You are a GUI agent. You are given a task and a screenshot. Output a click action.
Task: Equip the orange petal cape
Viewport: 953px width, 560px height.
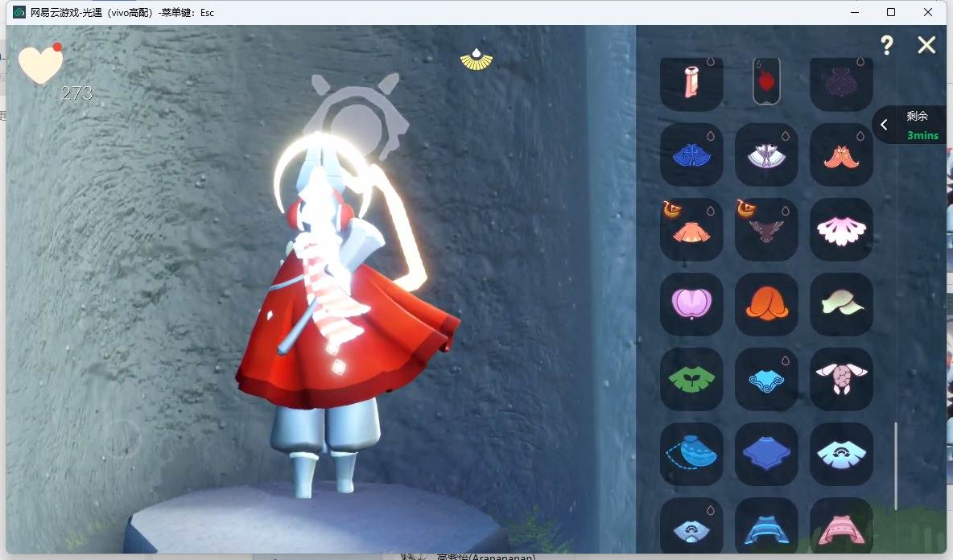pos(766,303)
